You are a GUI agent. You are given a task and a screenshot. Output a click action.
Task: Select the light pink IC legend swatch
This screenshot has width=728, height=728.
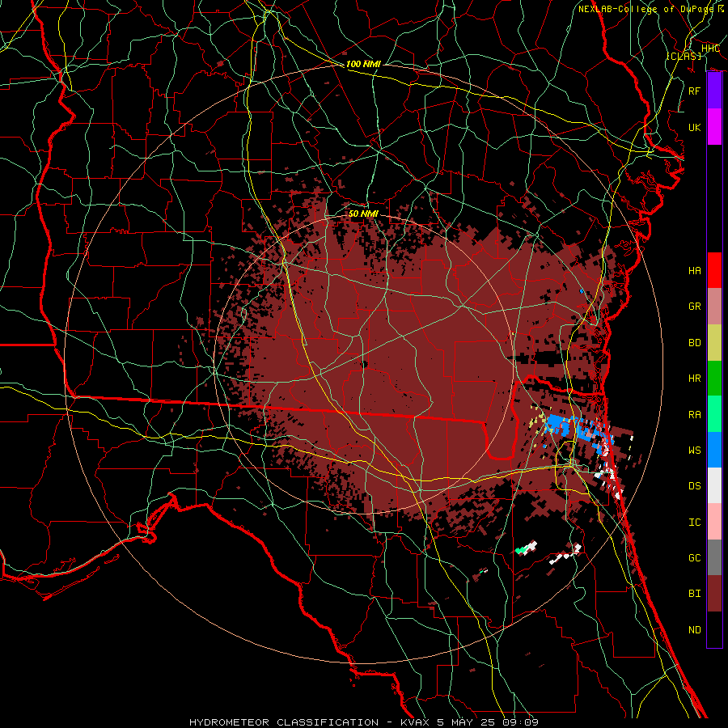(x=714, y=522)
